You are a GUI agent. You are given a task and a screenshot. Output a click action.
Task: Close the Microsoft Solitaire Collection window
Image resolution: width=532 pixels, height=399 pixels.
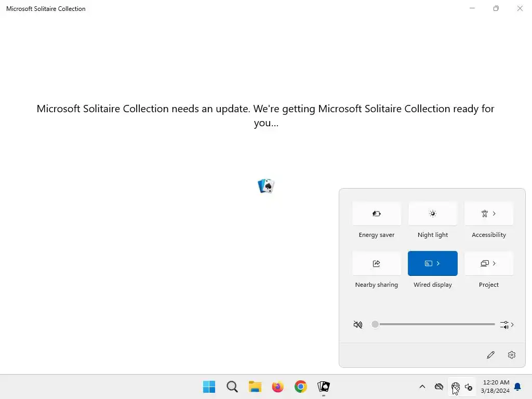[x=520, y=8]
